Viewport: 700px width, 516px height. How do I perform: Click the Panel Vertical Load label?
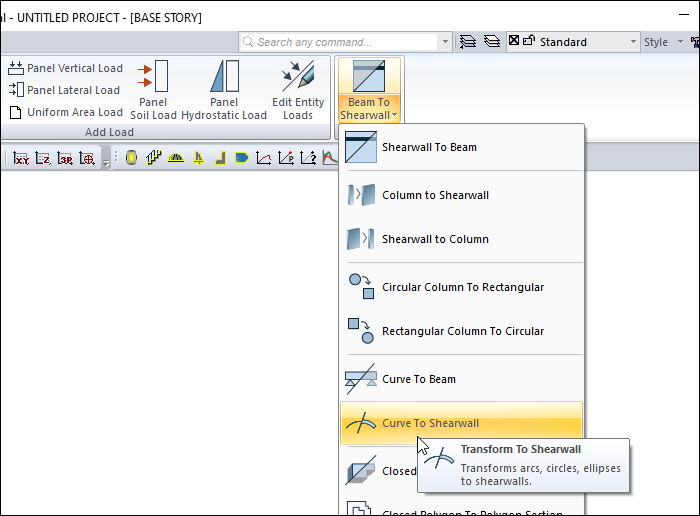pyautogui.click(x=75, y=68)
